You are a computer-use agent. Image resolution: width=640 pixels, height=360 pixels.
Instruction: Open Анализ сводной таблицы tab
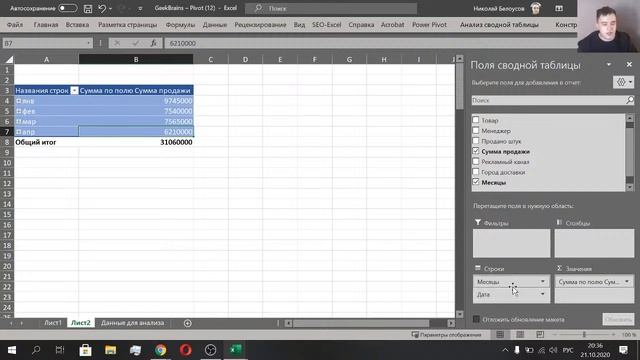(x=499, y=24)
